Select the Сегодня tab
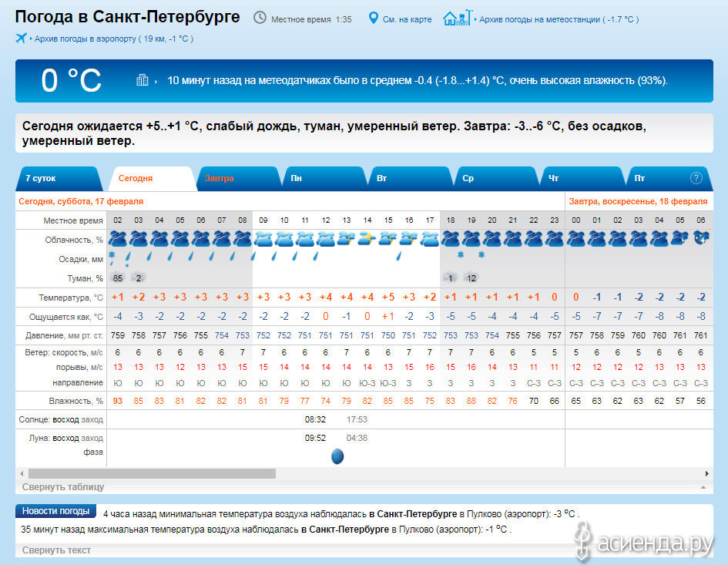 pos(151,178)
